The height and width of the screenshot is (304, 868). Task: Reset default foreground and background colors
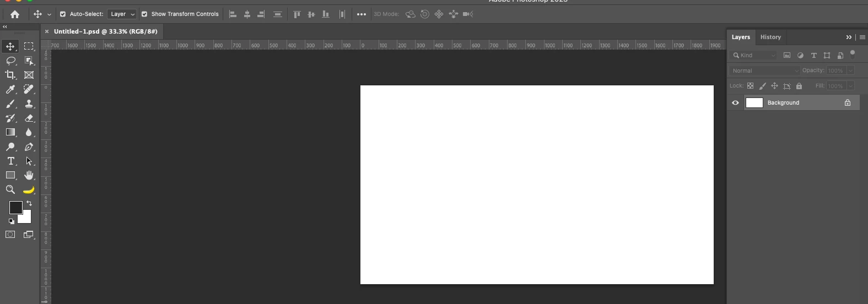(x=12, y=221)
